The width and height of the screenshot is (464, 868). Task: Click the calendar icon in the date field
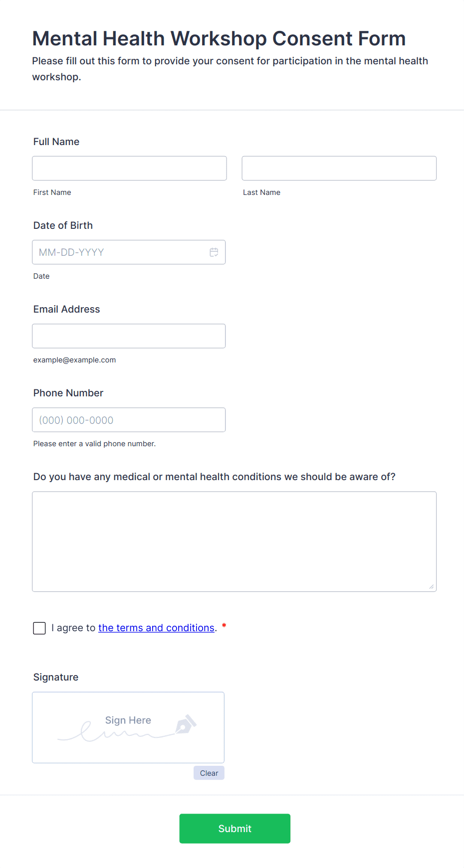click(214, 252)
